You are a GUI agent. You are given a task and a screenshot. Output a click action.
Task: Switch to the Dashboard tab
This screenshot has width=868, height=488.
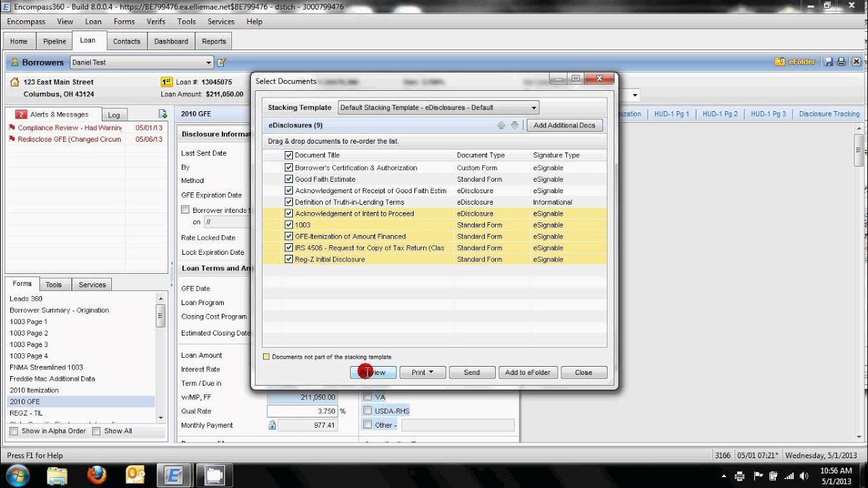[x=171, y=41]
